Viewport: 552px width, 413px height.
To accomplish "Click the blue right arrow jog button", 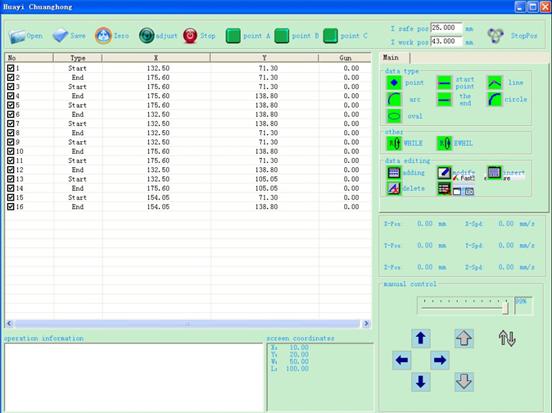I will point(439,360).
